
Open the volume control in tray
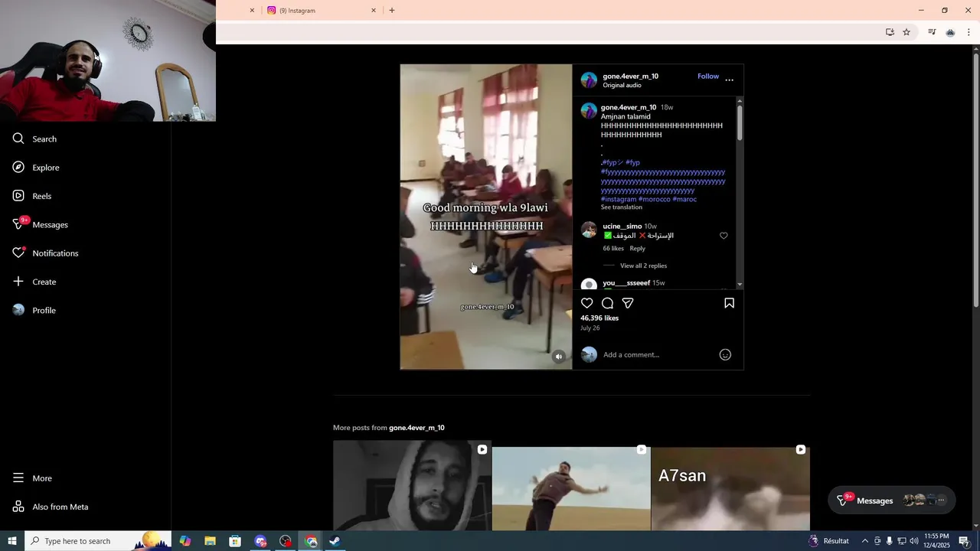914,541
